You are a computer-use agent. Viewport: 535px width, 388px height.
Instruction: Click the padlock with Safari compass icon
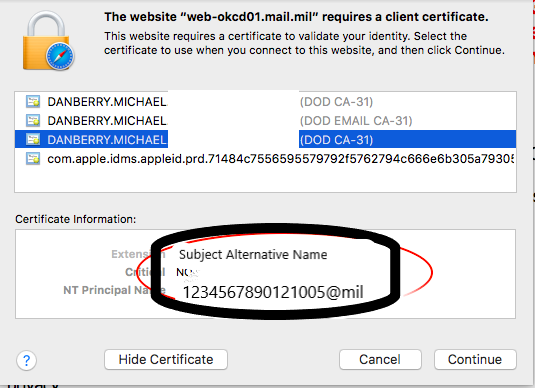48,41
